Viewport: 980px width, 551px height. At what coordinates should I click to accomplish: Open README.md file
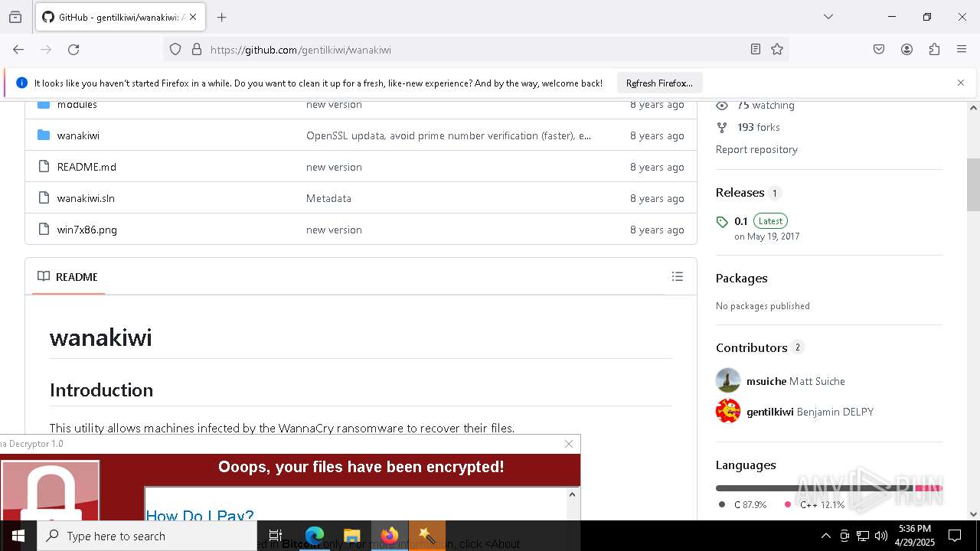[87, 167]
